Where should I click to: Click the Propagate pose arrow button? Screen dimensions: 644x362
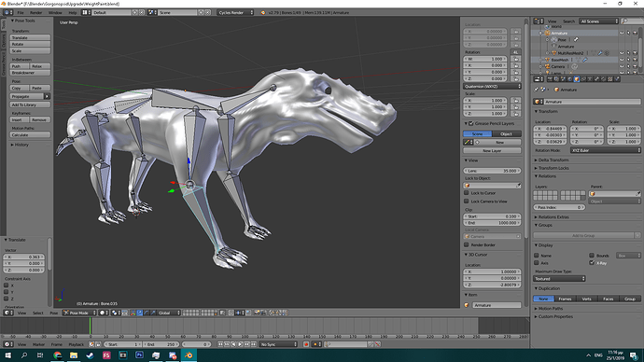[x=47, y=96]
